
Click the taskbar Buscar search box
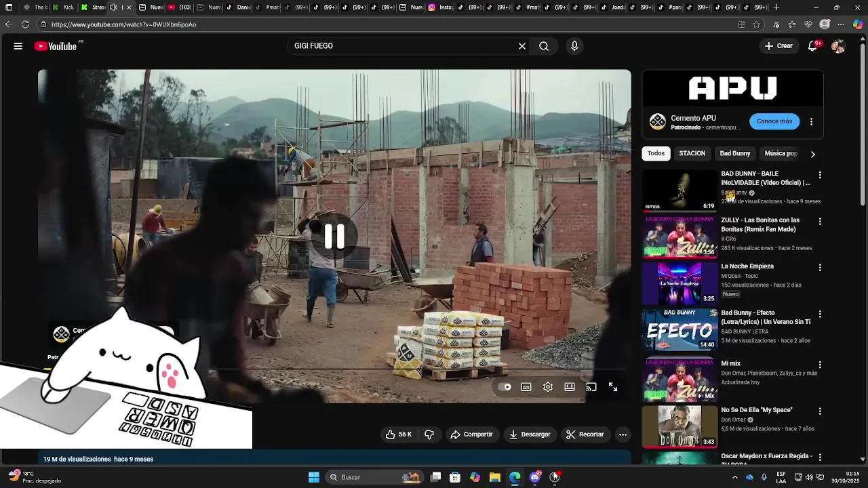point(373,477)
